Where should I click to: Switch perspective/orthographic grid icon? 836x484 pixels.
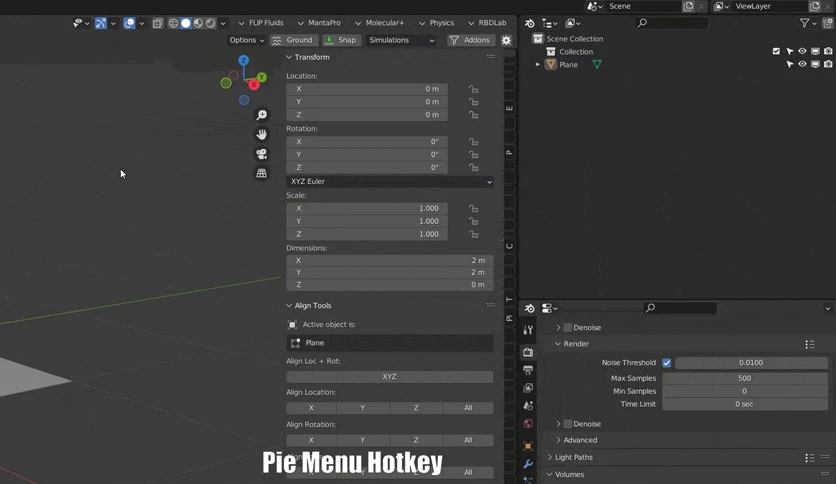(261, 173)
